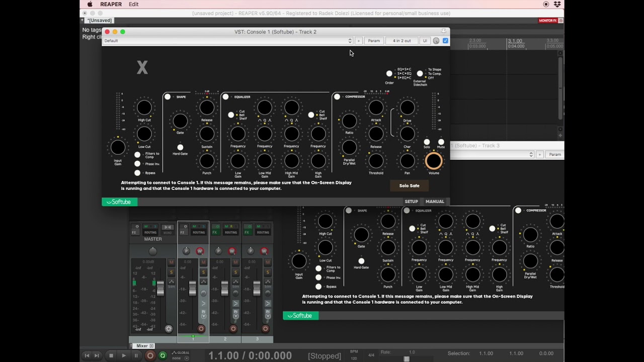
Task: Enable Hard Gate in Track 2 plugin
Action: pos(180,147)
